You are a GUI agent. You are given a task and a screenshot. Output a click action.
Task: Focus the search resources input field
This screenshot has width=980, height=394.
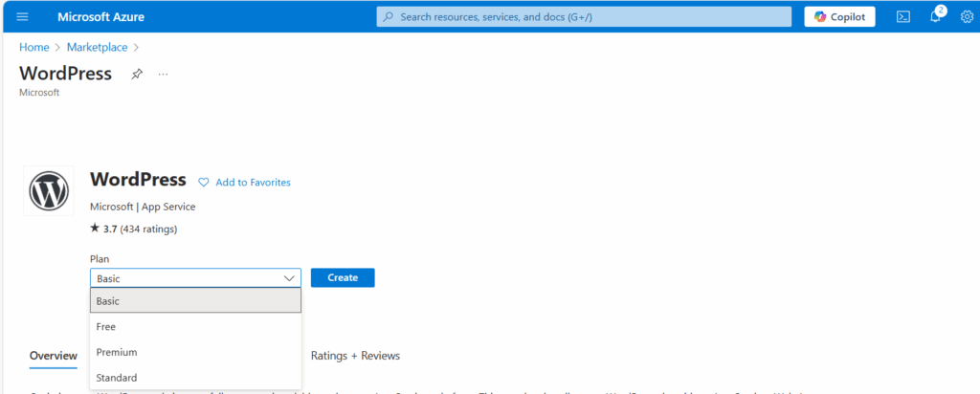point(584,17)
